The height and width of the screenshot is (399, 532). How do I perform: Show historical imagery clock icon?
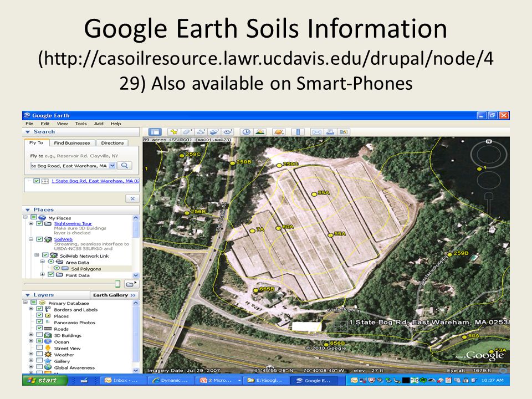tap(246, 132)
